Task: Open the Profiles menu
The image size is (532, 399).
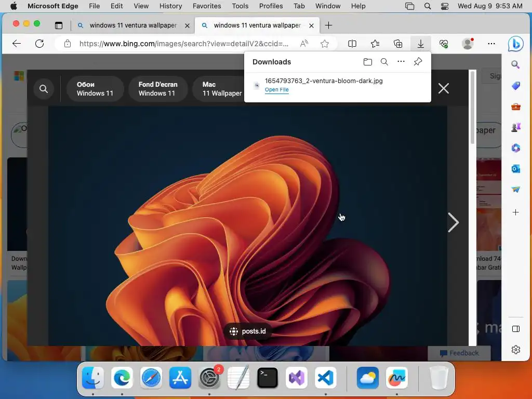Action: click(x=271, y=6)
